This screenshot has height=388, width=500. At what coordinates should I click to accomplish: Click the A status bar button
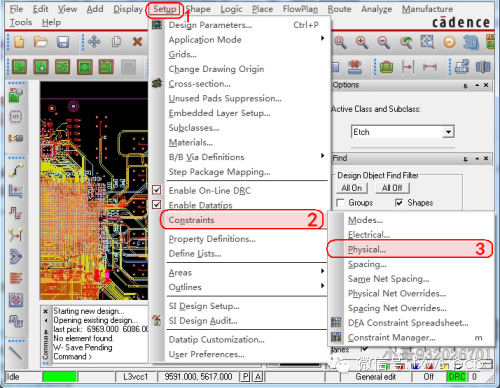[258, 377]
